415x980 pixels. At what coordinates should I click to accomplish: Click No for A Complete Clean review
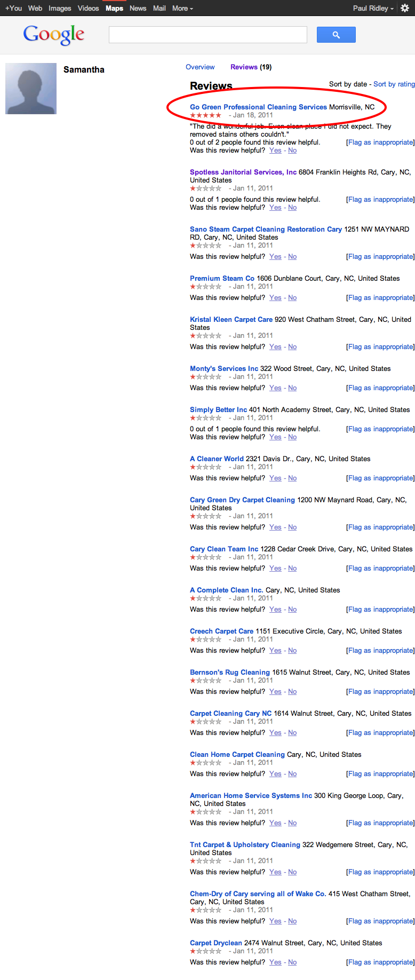click(x=292, y=610)
